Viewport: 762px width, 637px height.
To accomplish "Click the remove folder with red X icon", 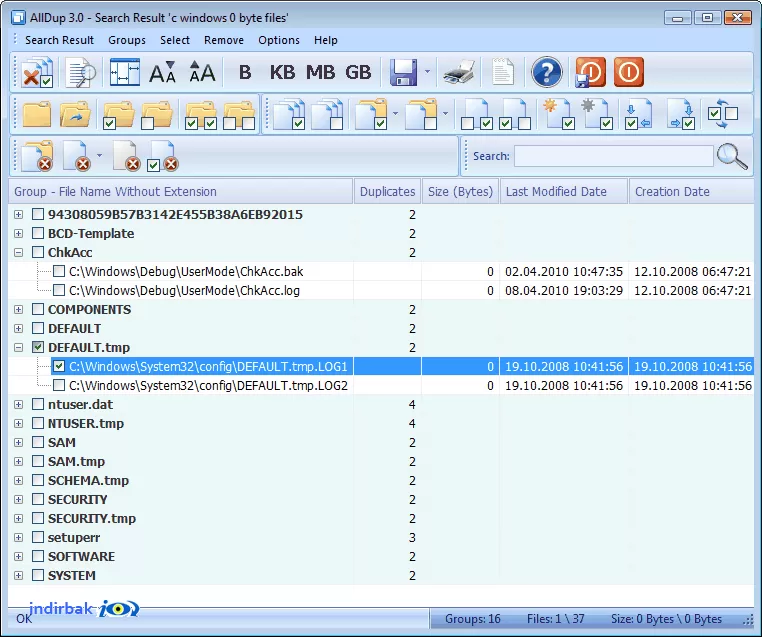I will pos(37,156).
